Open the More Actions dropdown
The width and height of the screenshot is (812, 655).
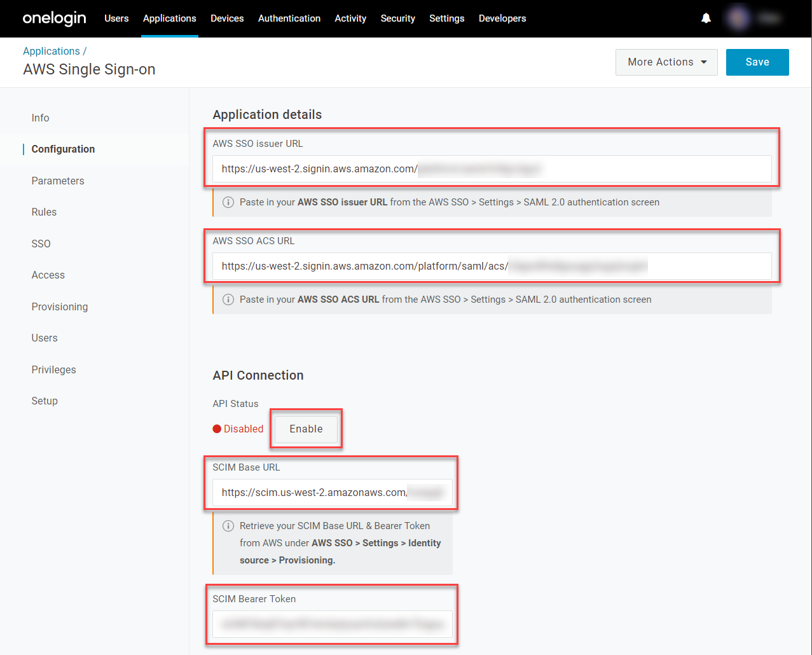point(666,62)
